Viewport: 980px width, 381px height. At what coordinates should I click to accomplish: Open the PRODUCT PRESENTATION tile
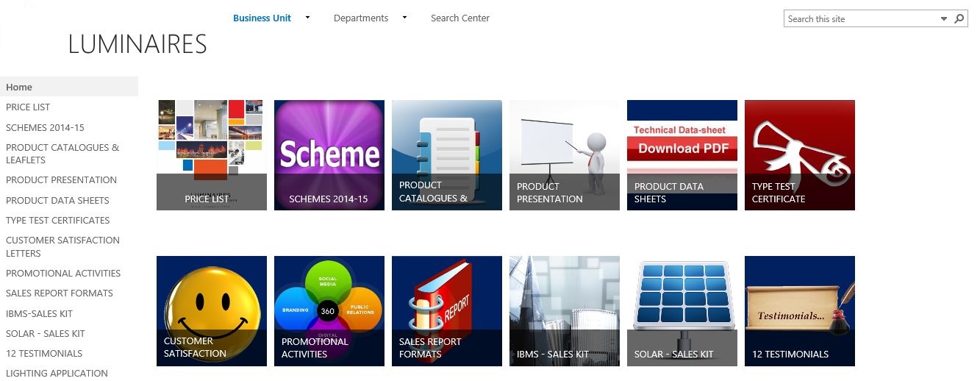565,155
